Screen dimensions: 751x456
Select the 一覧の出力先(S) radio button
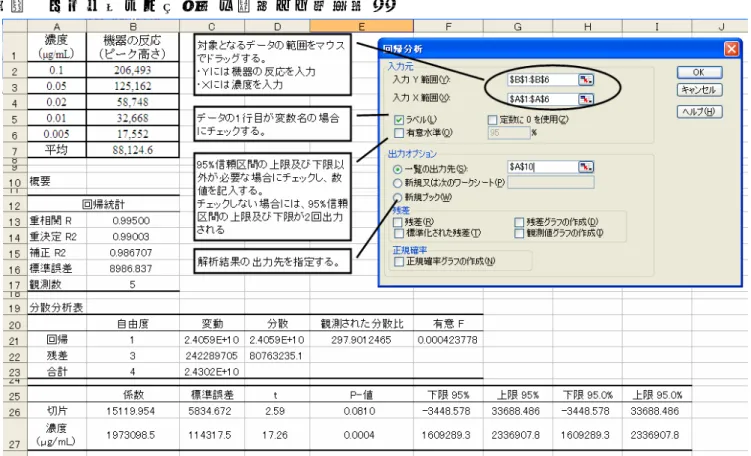[397, 170]
